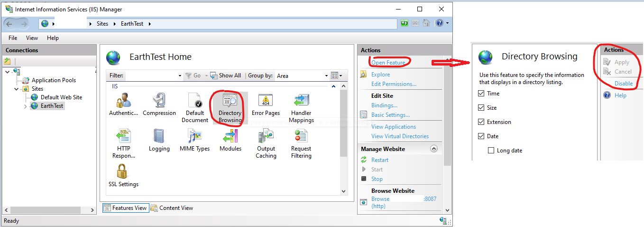Open the Authentication feature icon
The width and height of the screenshot is (644, 227).
click(x=124, y=100)
